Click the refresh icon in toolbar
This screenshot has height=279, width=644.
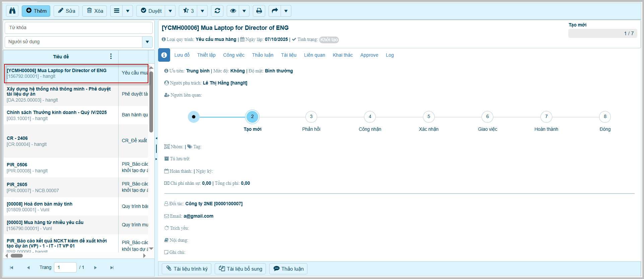click(217, 11)
